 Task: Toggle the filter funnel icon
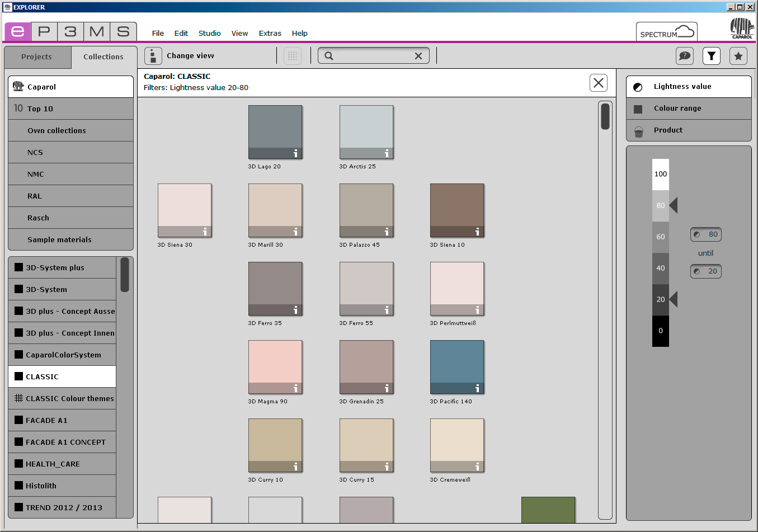(x=712, y=56)
